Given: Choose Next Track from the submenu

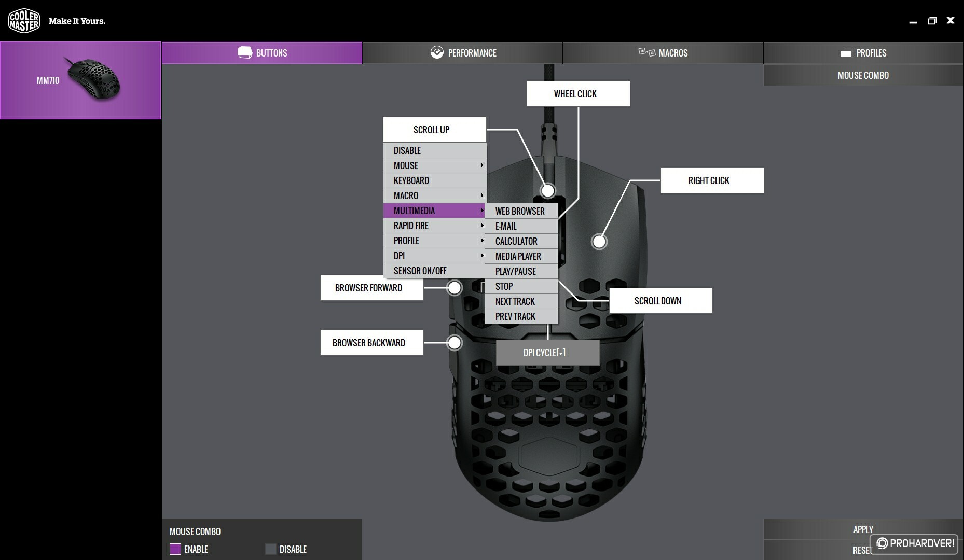Looking at the screenshot, I should [521, 301].
